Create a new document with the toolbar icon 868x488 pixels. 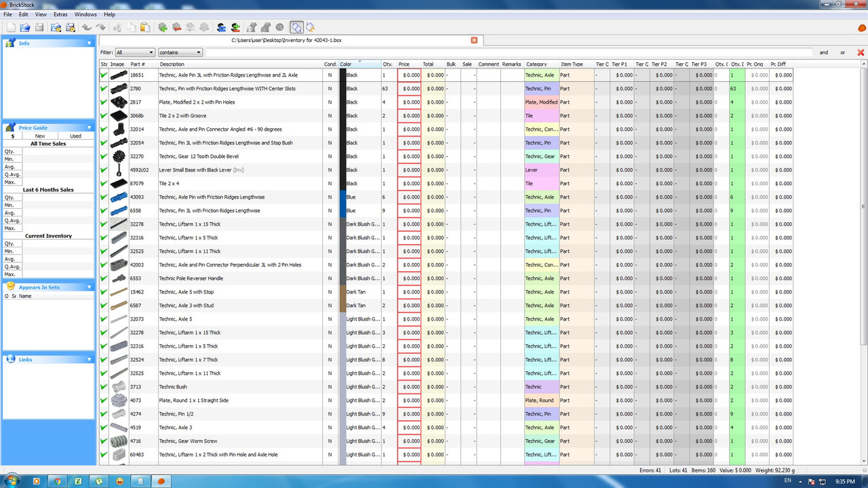click(11, 28)
